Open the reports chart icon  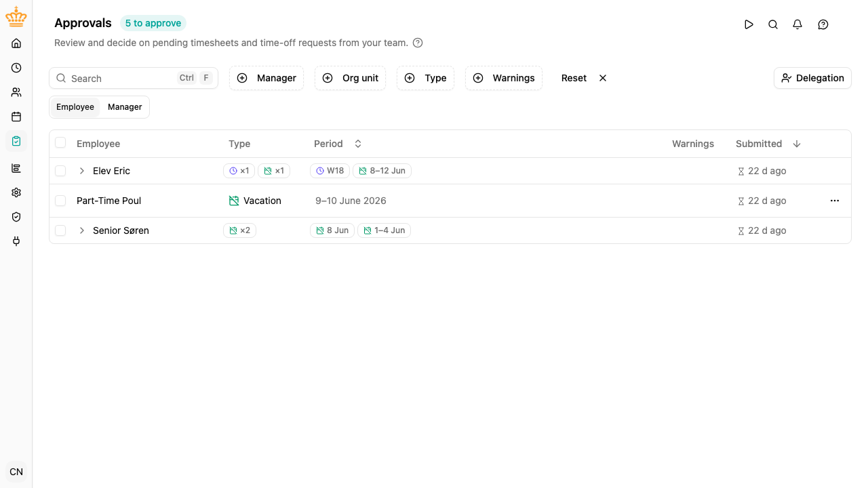point(16,168)
